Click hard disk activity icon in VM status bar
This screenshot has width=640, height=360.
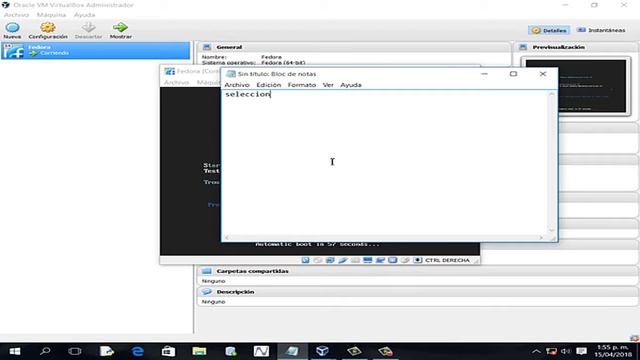coord(305,260)
